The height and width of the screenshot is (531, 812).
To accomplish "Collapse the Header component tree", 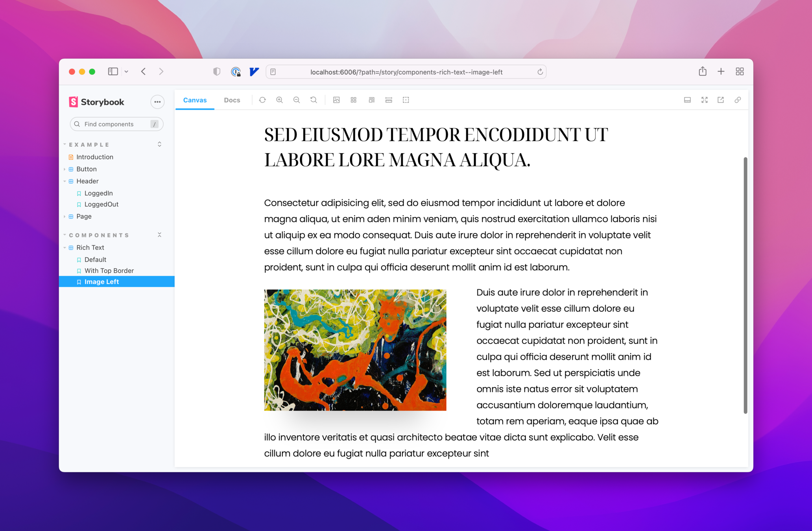I will tap(65, 181).
